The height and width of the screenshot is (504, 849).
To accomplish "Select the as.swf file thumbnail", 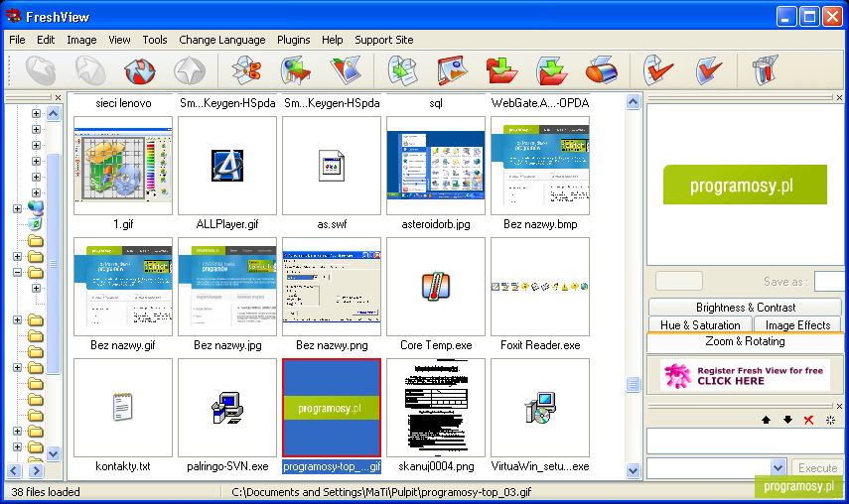I will tap(332, 166).
